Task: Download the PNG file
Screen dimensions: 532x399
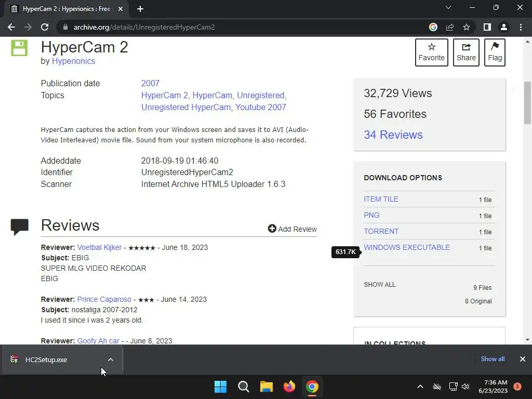Action: coord(371,215)
